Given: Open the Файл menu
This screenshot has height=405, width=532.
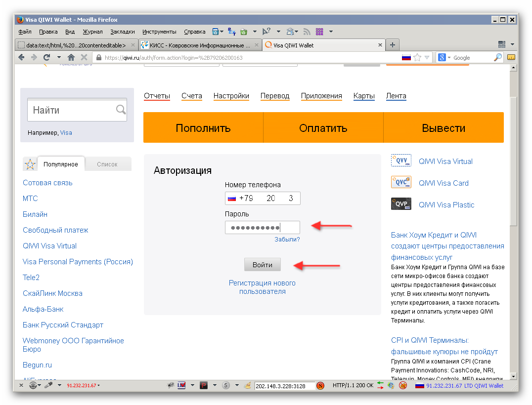Looking at the screenshot, I should pyautogui.click(x=25, y=32).
